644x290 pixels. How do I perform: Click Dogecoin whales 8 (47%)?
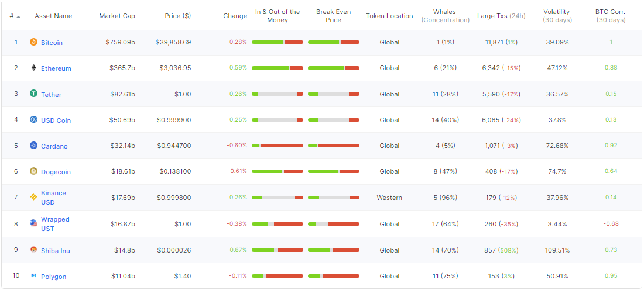click(446, 171)
